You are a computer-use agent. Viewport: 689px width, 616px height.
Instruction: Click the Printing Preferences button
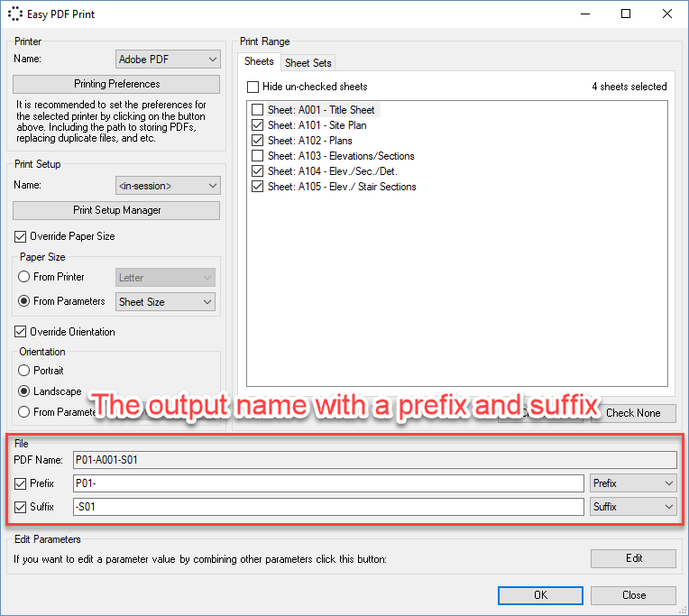pos(116,84)
